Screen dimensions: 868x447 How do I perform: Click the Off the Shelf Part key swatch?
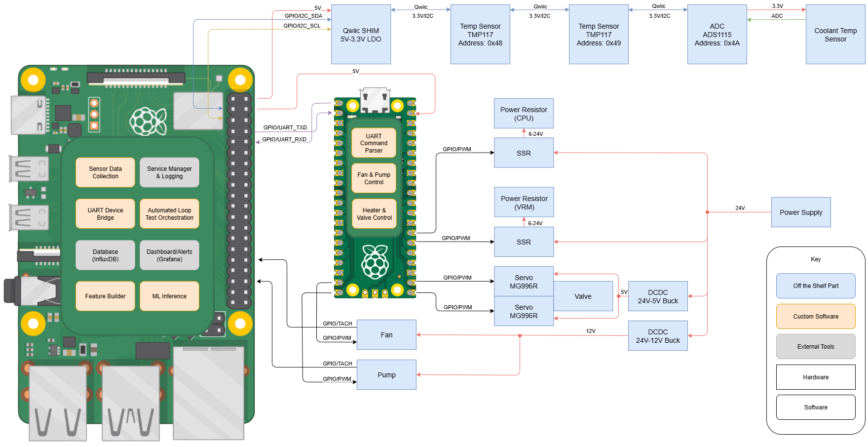click(815, 286)
